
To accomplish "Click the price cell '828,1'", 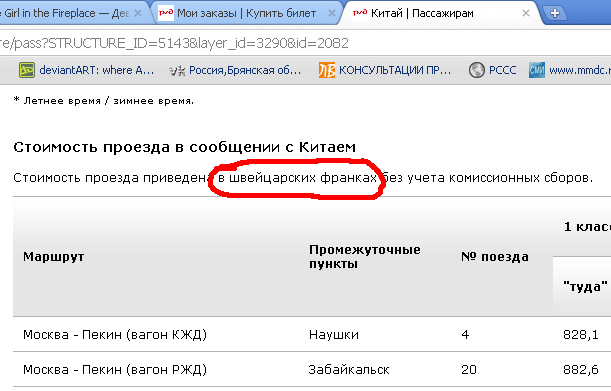I will 581,334.
